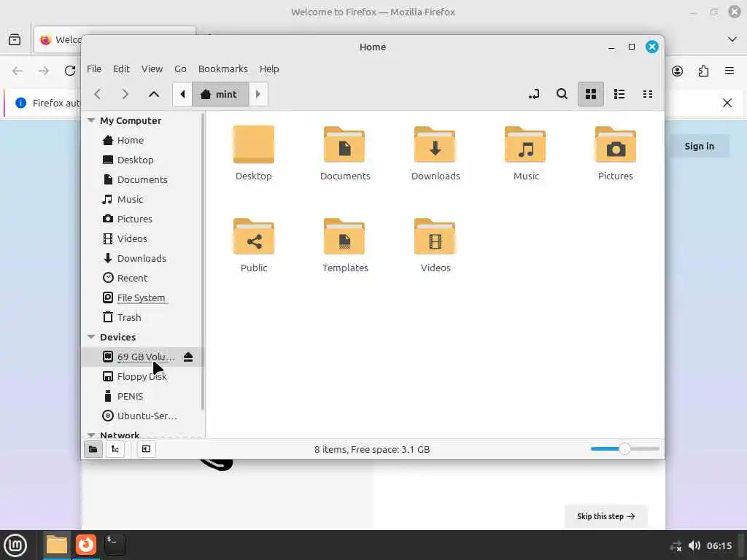Viewport: 747px width, 560px height.
Task: Open the volume control in the tray
Action: coord(694,545)
